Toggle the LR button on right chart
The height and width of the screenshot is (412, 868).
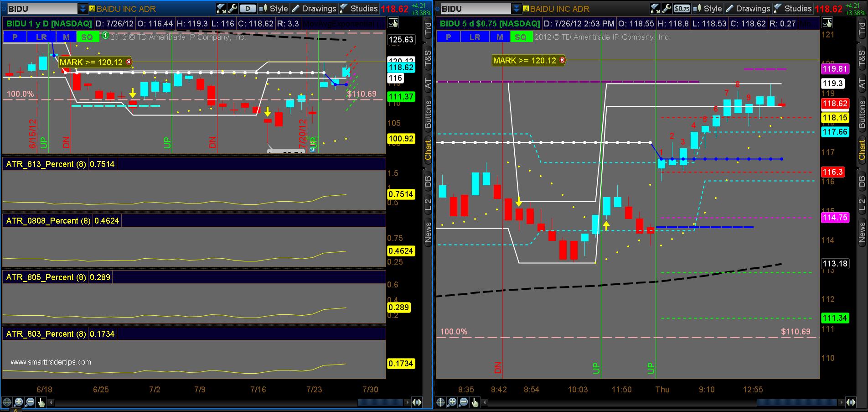[x=475, y=37]
